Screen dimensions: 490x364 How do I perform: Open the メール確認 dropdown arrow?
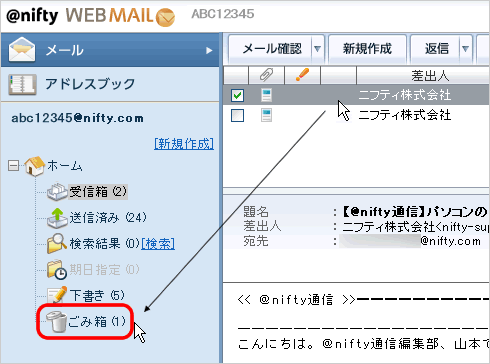click(x=317, y=49)
